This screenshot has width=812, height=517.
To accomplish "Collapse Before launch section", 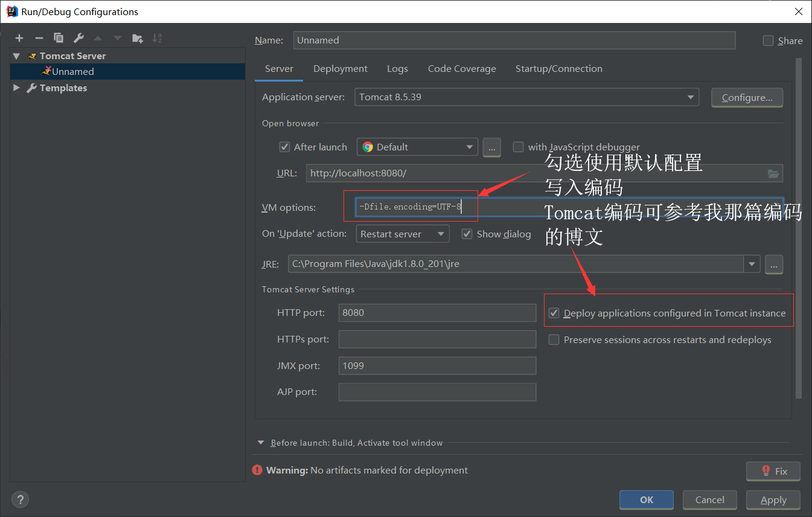I will (261, 443).
